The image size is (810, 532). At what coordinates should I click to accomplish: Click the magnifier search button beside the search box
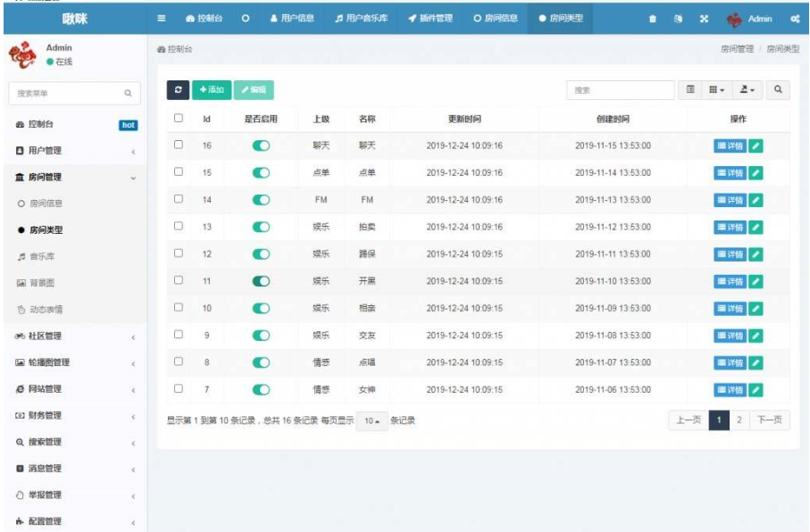point(779,89)
